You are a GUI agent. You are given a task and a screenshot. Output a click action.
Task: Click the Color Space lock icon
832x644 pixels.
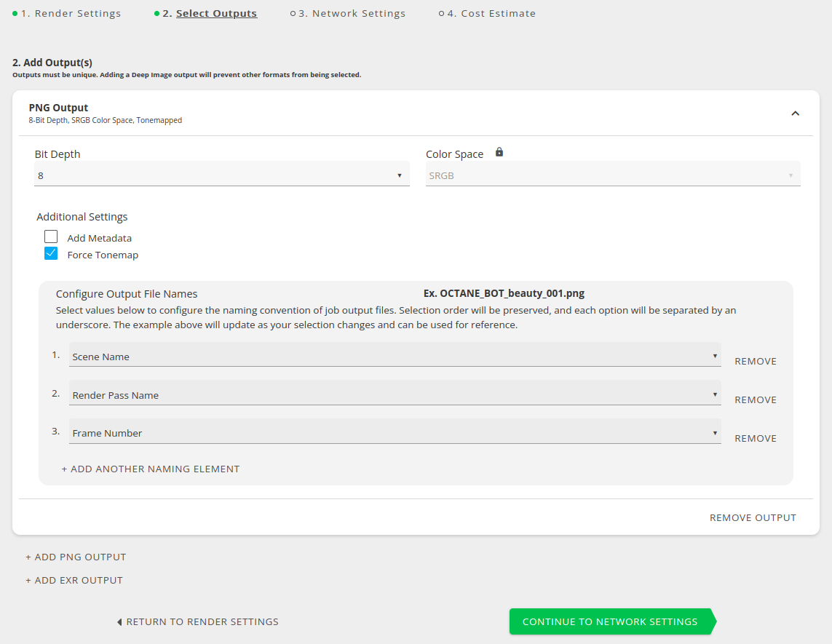[499, 152]
